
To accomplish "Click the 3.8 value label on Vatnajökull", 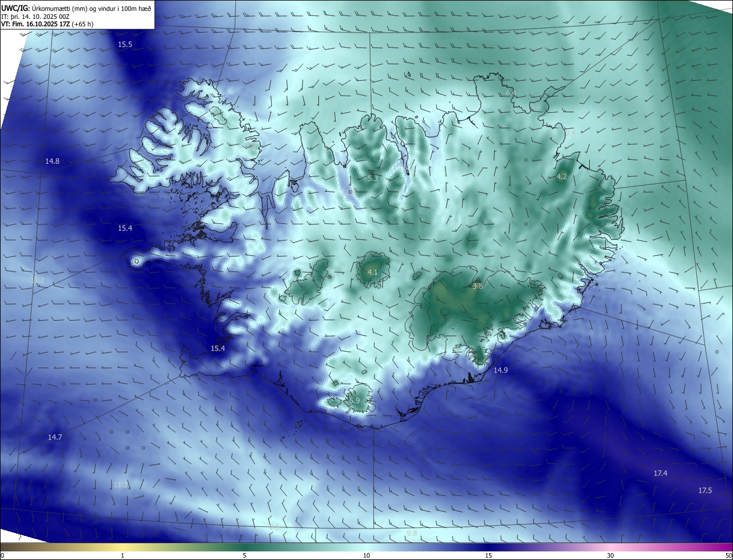I will (x=478, y=286).
